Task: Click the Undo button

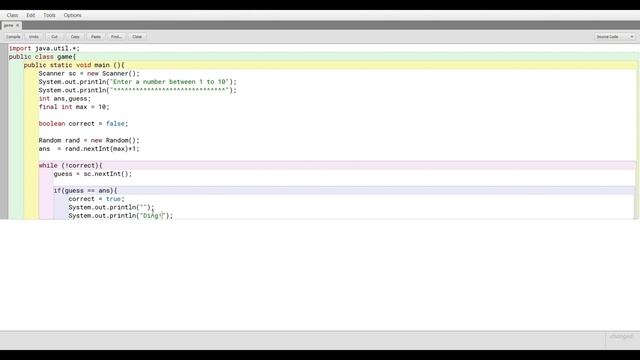Action: [x=34, y=37]
